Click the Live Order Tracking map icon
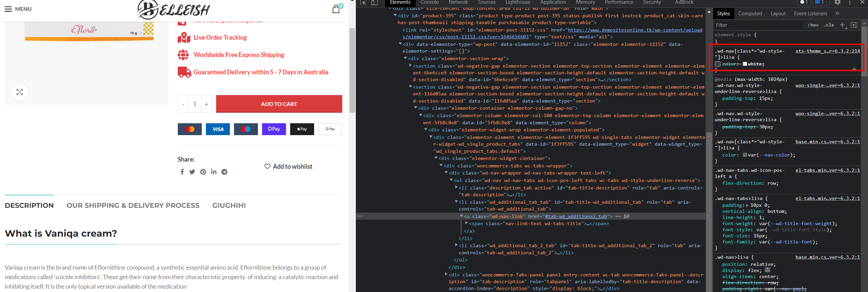The width and height of the screenshot is (868, 292). [184, 38]
